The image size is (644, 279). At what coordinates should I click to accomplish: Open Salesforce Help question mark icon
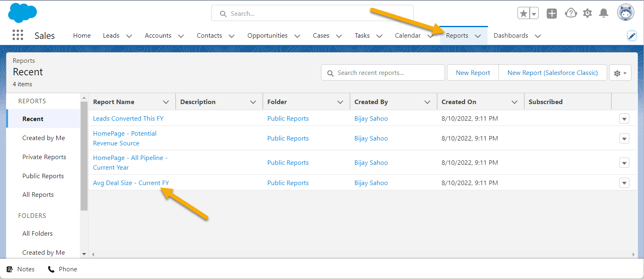571,13
